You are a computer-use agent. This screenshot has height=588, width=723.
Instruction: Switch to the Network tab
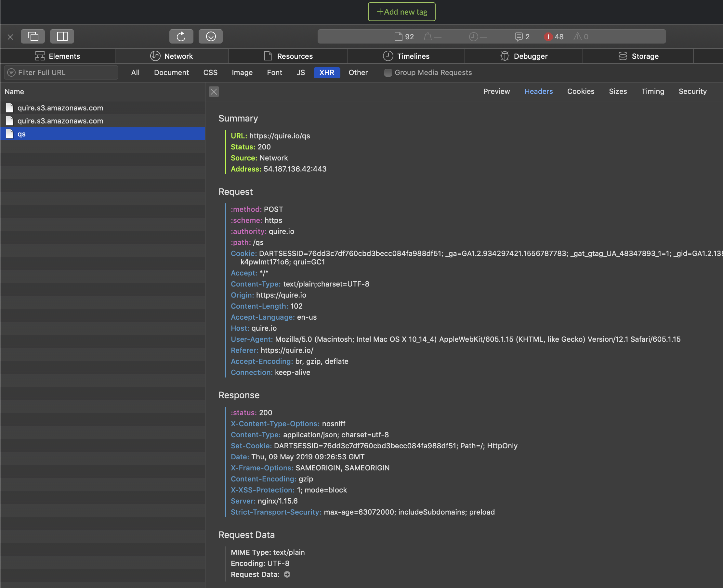172,56
